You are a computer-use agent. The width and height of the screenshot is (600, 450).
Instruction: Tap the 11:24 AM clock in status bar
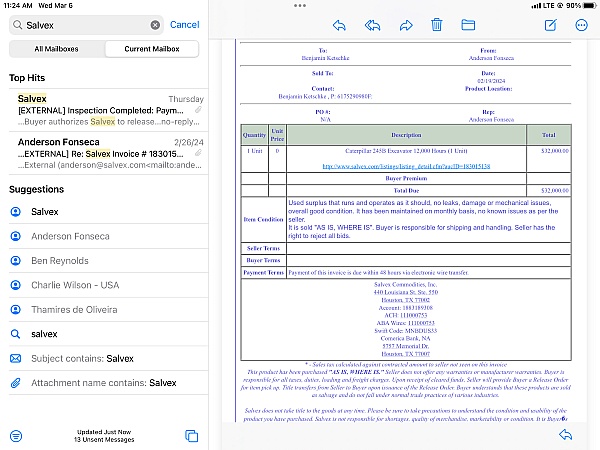(x=18, y=6)
